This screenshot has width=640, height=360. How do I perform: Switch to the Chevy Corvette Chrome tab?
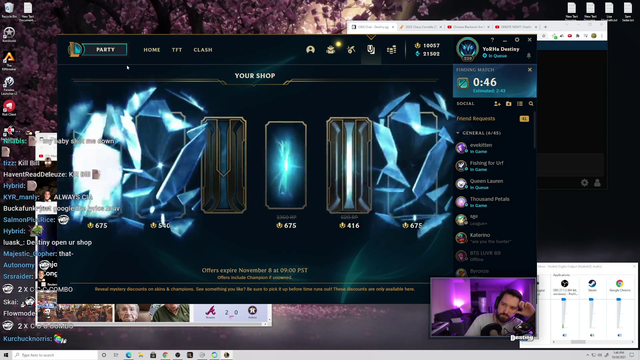pos(420,27)
